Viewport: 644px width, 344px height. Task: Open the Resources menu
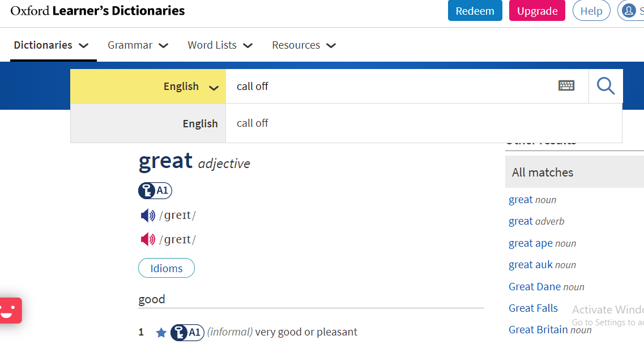pyautogui.click(x=304, y=45)
